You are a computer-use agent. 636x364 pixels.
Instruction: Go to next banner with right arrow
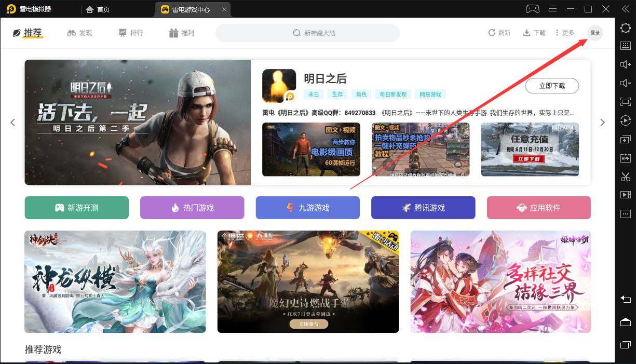602,123
